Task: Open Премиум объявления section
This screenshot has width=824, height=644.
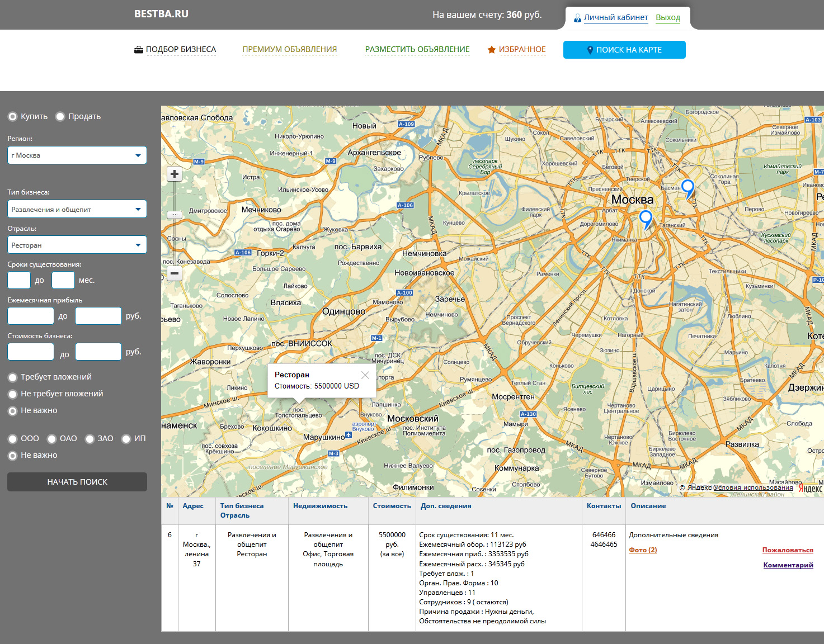Action: pos(290,50)
